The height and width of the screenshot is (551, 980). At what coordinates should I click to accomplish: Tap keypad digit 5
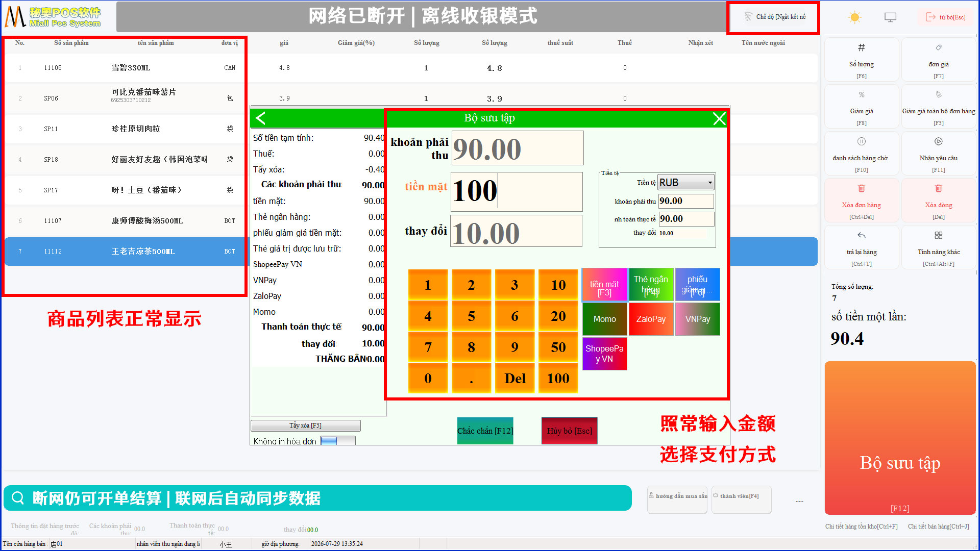point(471,316)
